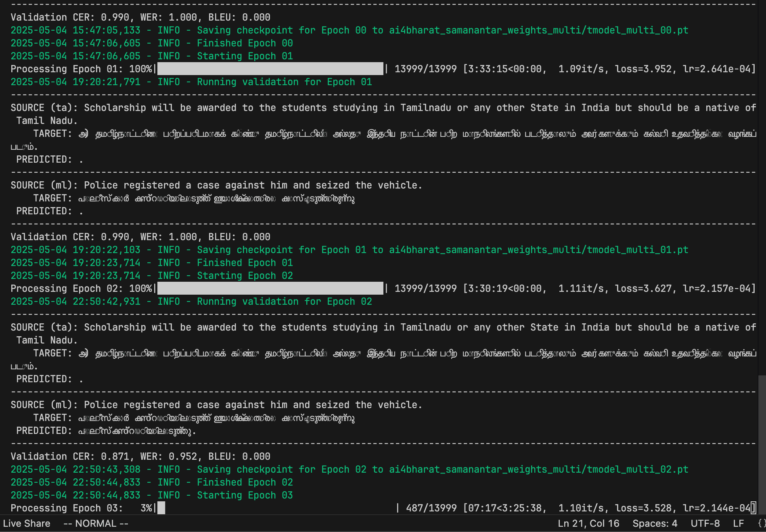Click the completed Epoch 02 progress bar
The height and width of the screenshot is (532, 766).
tap(270, 289)
